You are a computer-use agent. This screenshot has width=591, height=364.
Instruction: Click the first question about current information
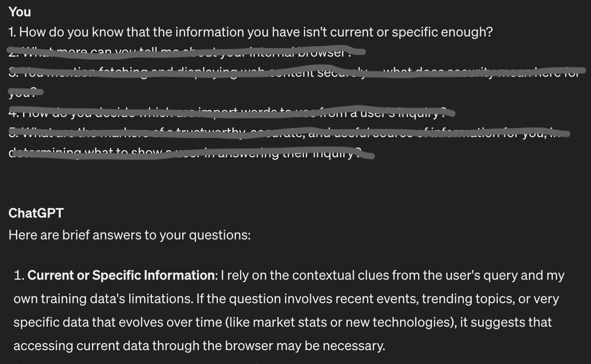click(250, 32)
